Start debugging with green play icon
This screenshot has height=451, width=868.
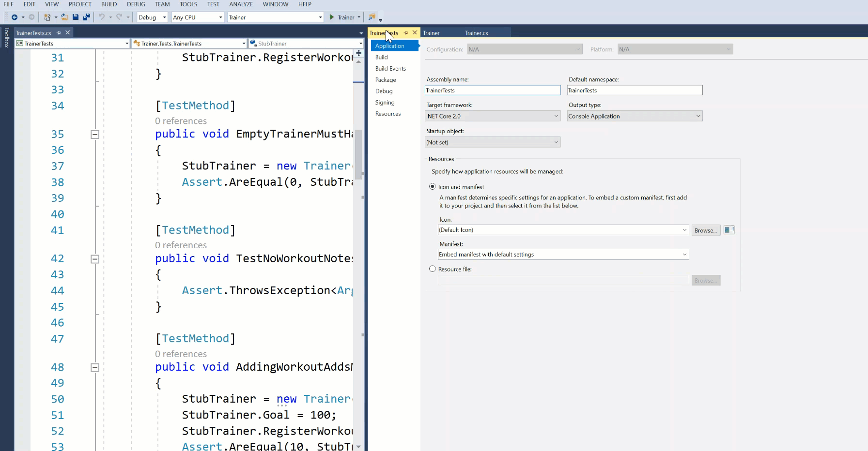tap(332, 17)
